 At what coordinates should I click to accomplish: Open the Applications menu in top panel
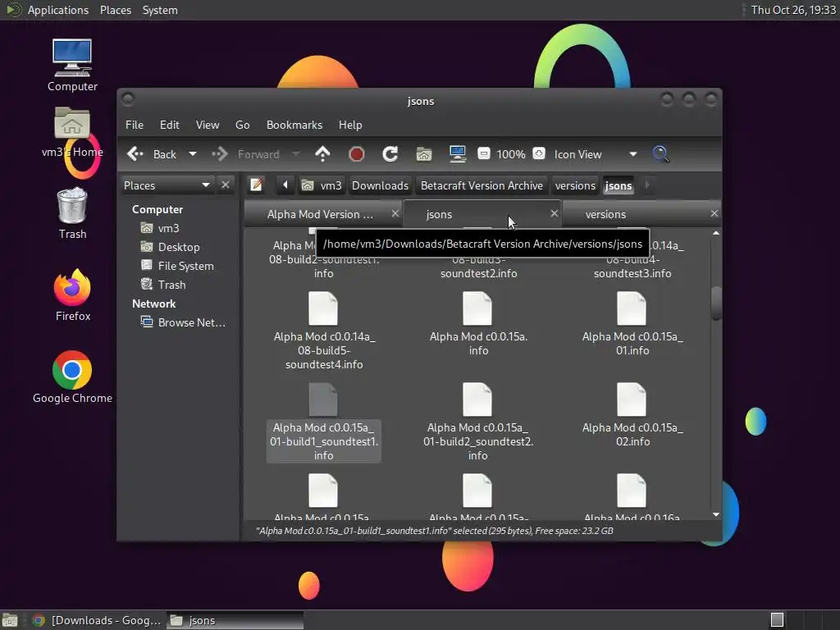[58, 10]
